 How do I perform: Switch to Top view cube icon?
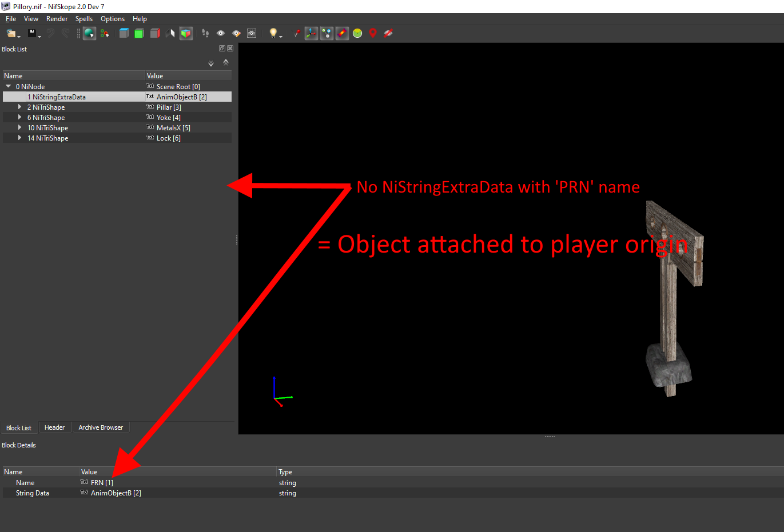point(124,33)
